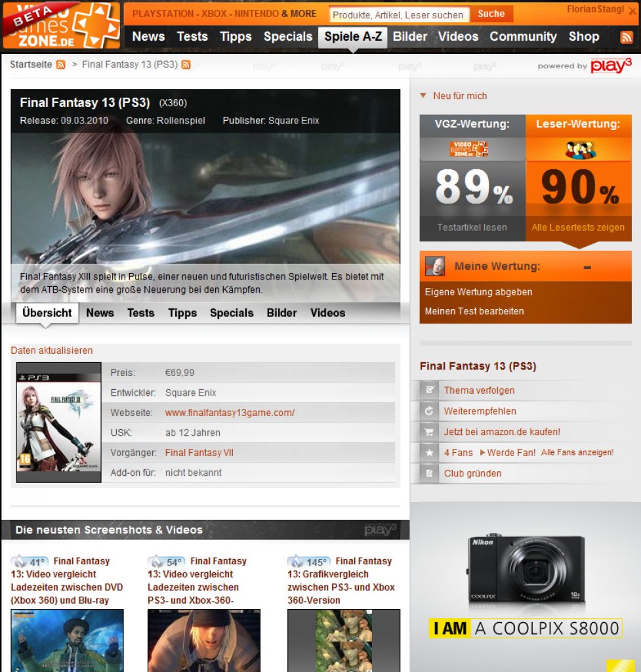The image size is (641, 672).
Task: Open the Final Fantasy 13 PS3 box cover
Action: 58,423
